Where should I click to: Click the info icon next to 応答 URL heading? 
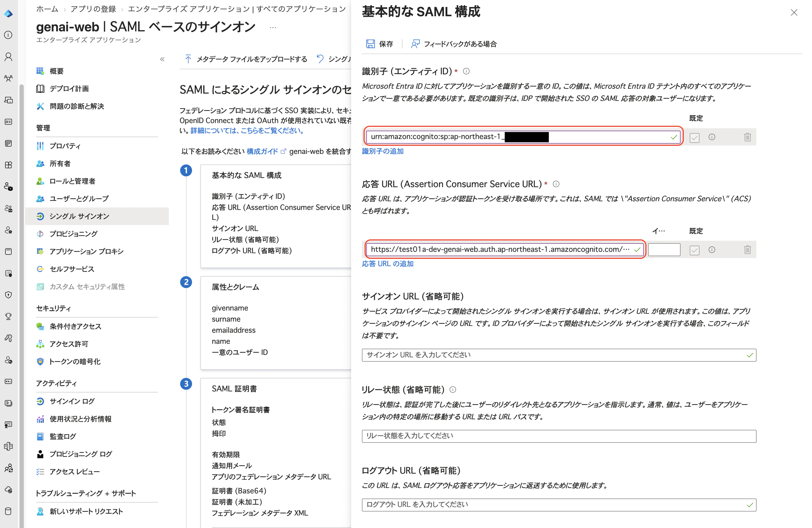pos(556,184)
